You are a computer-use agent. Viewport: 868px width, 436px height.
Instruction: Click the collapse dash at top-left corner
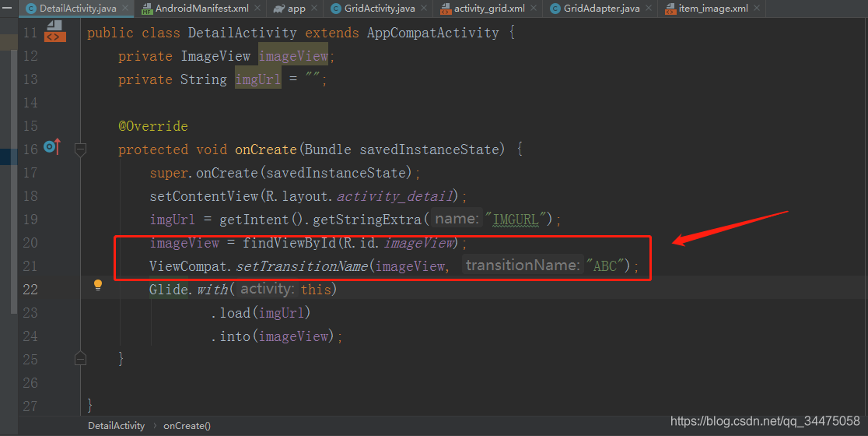tap(7, 8)
